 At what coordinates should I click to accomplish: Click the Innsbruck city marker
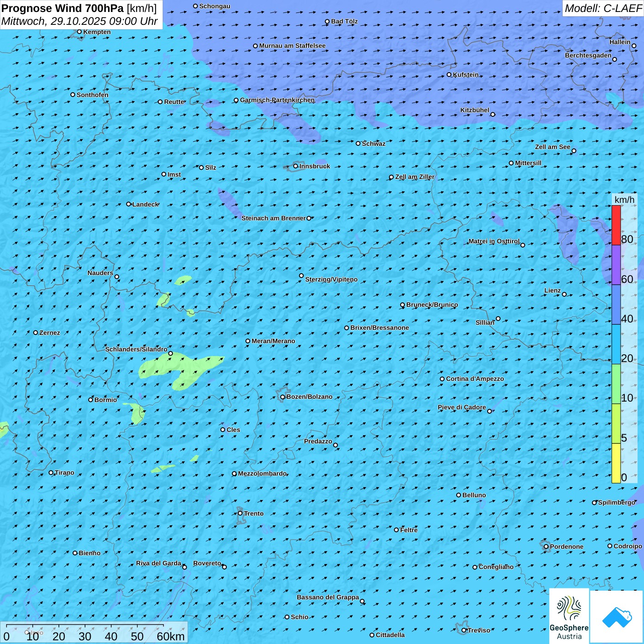point(296,166)
